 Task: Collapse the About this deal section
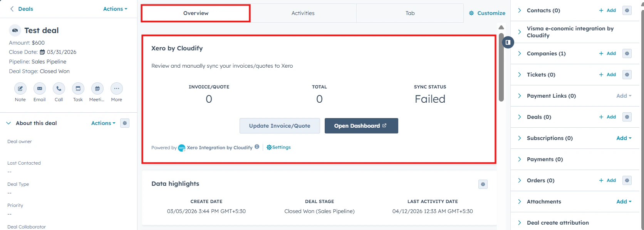coord(8,123)
